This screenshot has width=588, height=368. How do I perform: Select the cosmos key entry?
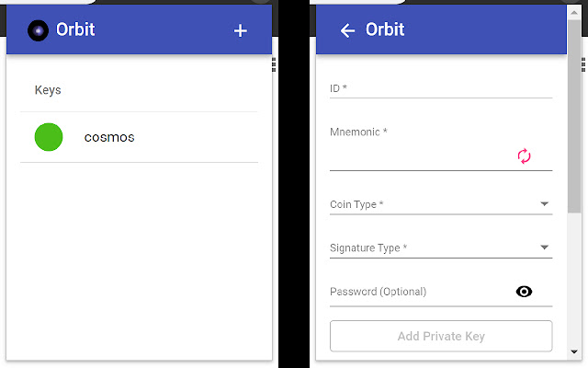(x=138, y=138)
